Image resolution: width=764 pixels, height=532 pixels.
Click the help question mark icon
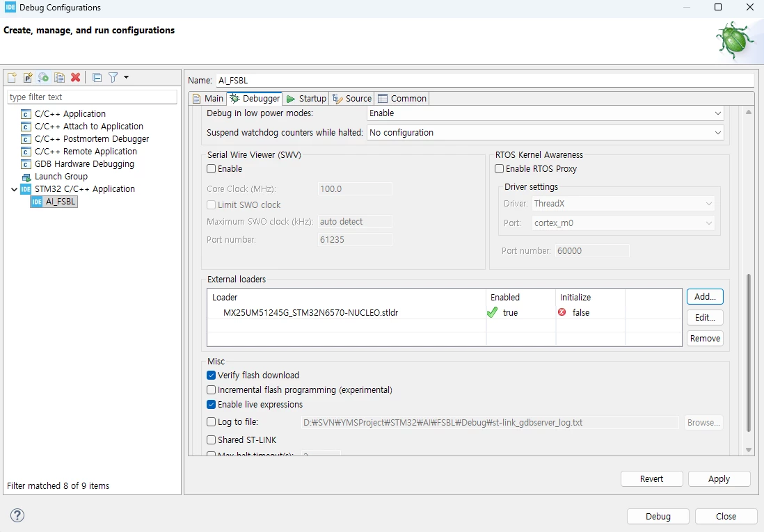tap(17, 515)
